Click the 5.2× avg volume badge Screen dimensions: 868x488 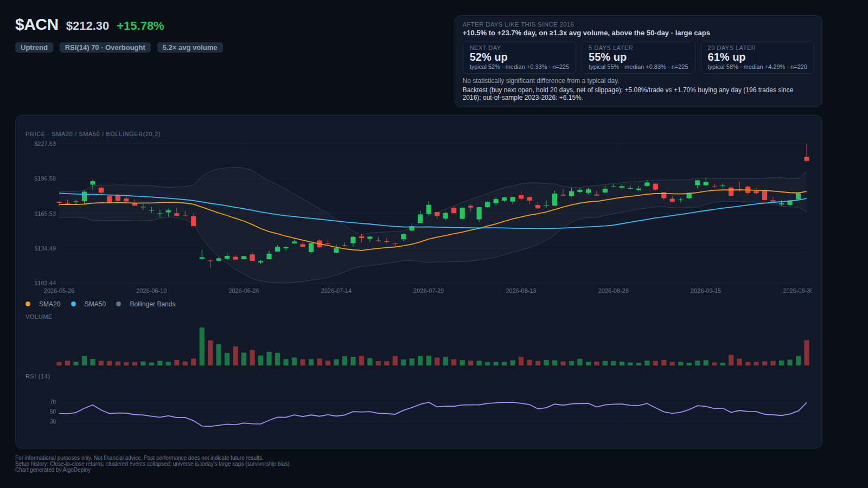pos(190,48)
